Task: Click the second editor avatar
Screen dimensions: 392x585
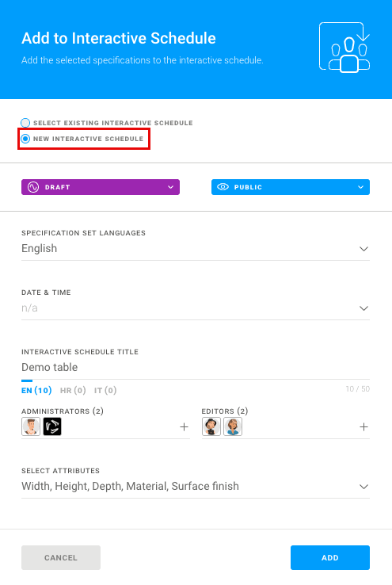Action: click(x=233, y=426)
